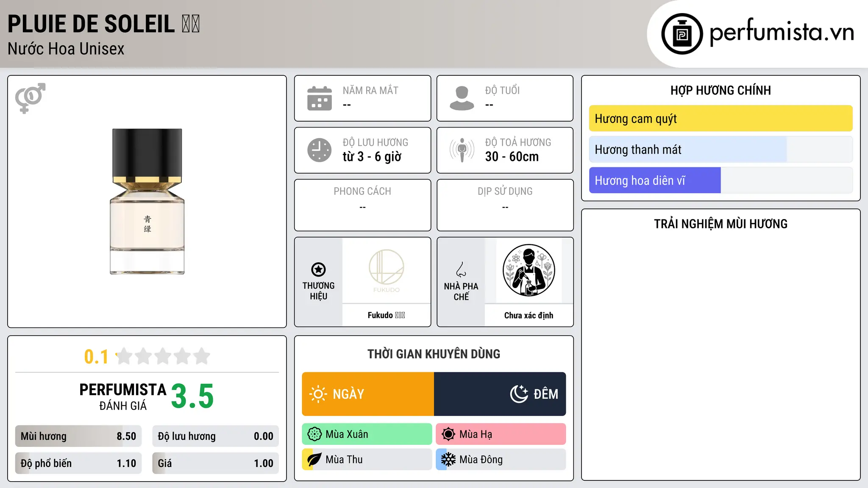The width and height of the screenshot is (868, 488).
Task: Click the Fukudo brand logo
Action: [x=387, y=271]
